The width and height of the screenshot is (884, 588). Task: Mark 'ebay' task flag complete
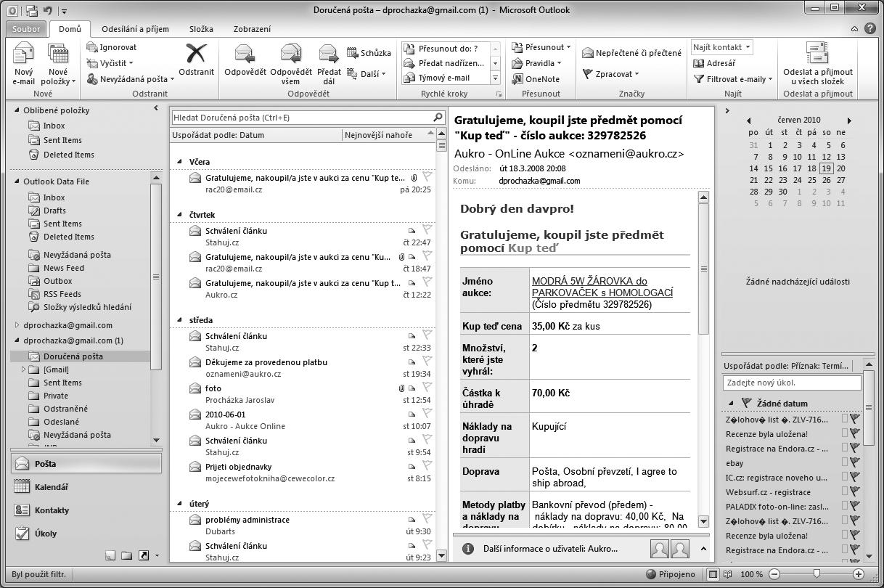coord(855,462)
